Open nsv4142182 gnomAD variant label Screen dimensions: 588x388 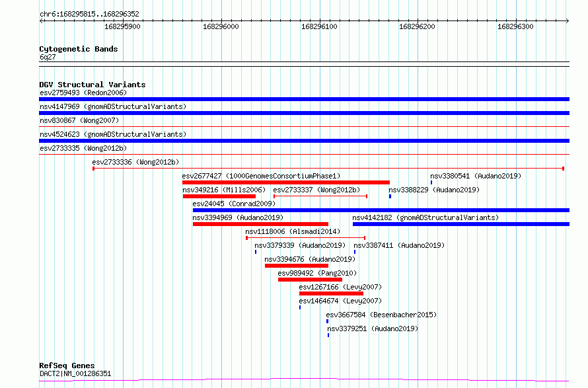(x=425, y=217)
